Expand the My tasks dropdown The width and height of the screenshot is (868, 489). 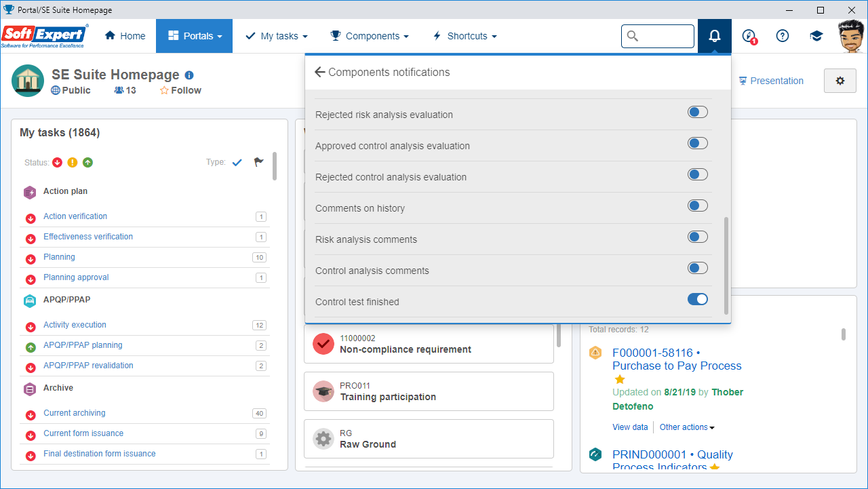tap(276, 36)
